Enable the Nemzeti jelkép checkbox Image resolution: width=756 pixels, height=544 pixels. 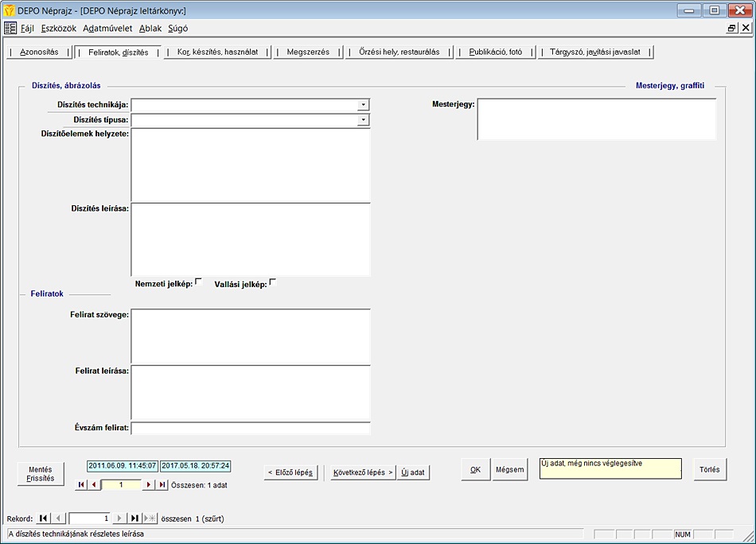point(199,282)
